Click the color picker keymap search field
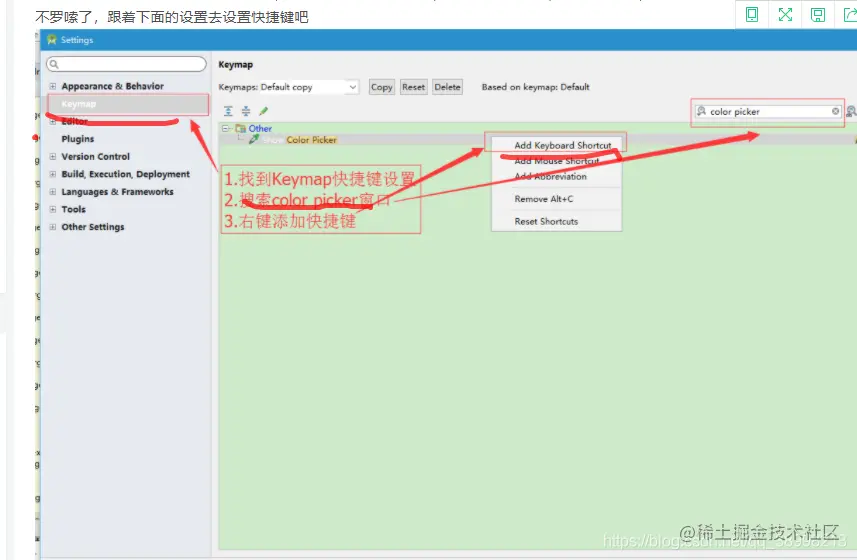This screenshot has width=857, height=560. (767, 111)
